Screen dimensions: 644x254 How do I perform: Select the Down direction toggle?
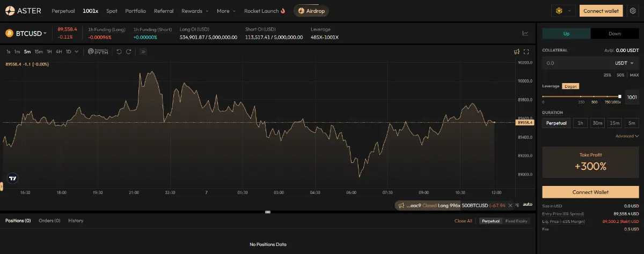(614, 34)
